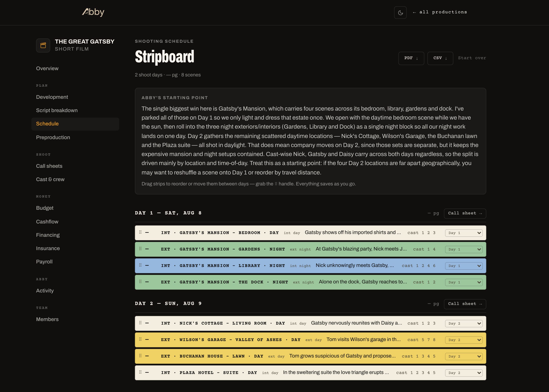This screenshot has width=549, height=392.
Task: Open Call sheets in the sidebar
Action: tap(49, 166)
